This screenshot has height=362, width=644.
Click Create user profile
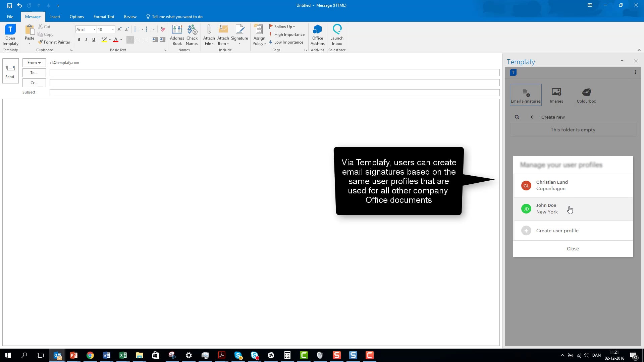[557, 231]
